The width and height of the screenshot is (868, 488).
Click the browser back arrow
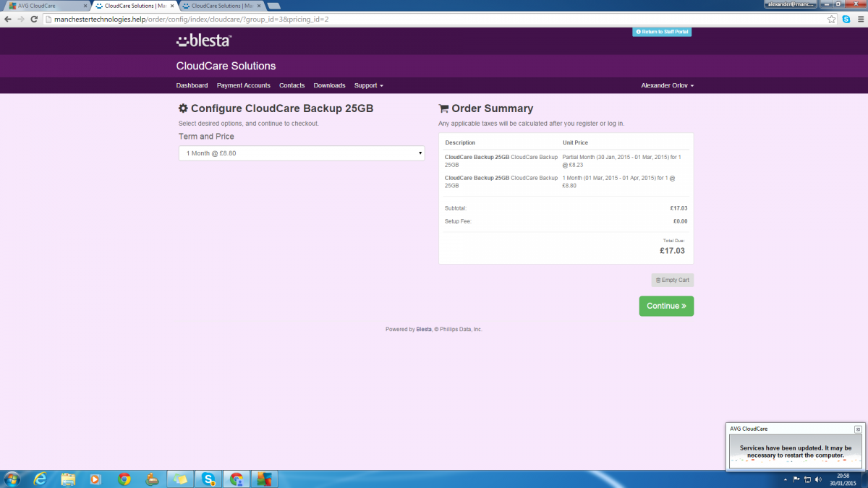(x=7, y=19)
